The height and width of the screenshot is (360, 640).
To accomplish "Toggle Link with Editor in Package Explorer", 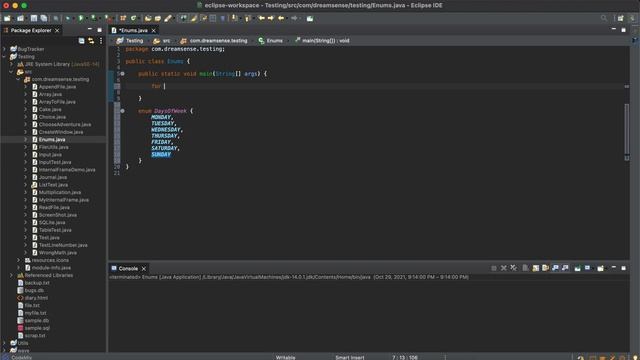I will point(91,41).
